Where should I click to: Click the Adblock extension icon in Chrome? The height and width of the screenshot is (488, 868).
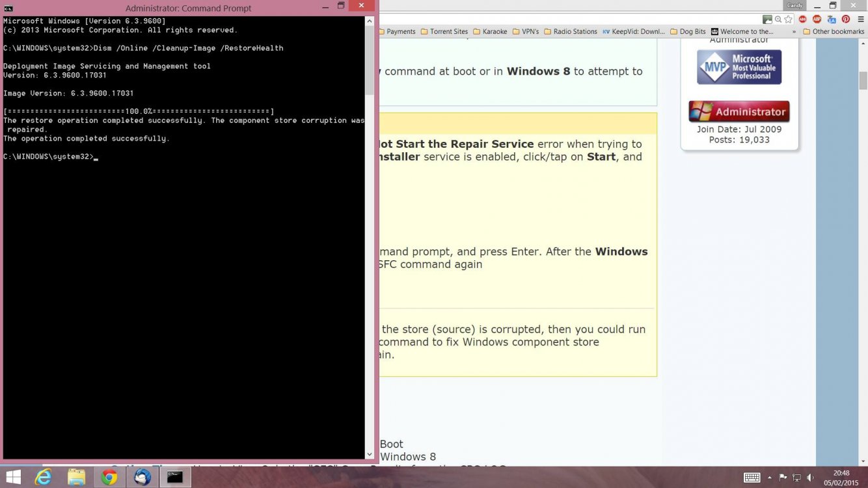coord(803,20)
